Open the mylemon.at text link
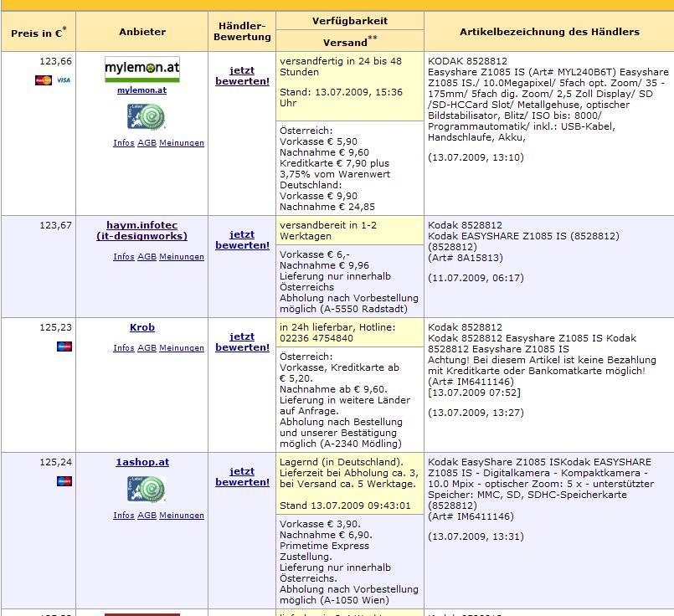Screen dimensions: 674x616 click(141, 90)
